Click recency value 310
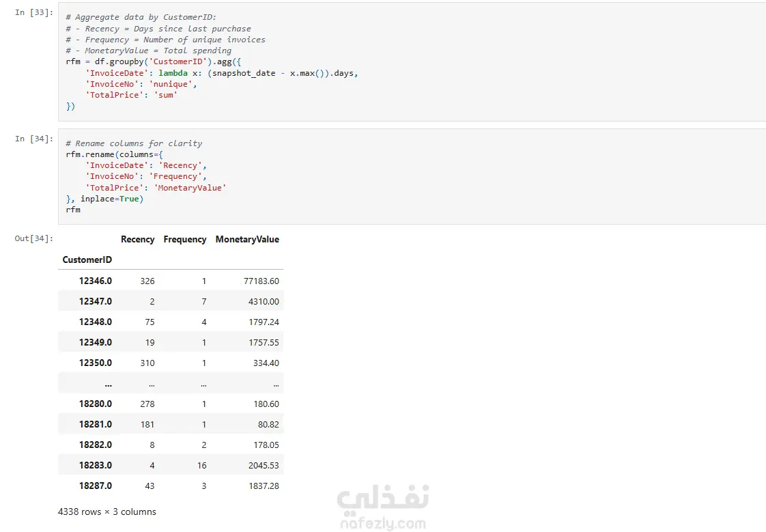The image size is (766, 532). click(x=147, y=363)
